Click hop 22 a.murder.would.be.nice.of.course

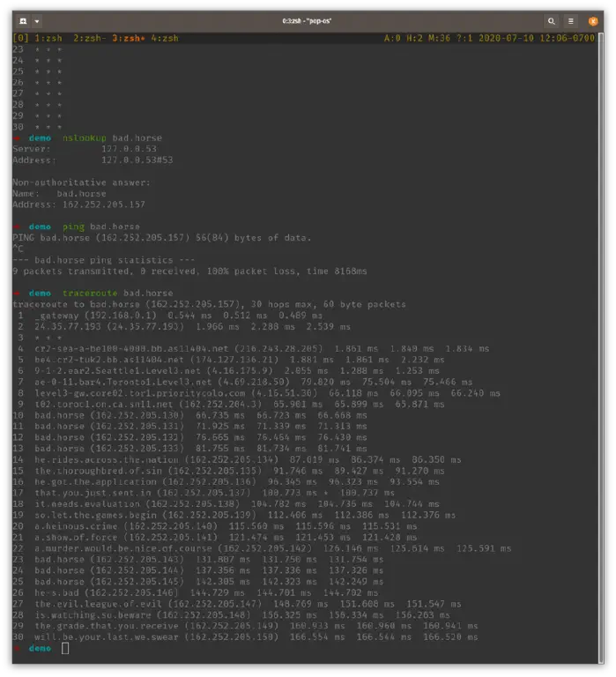pyautogui.click(x=123, y=548)
